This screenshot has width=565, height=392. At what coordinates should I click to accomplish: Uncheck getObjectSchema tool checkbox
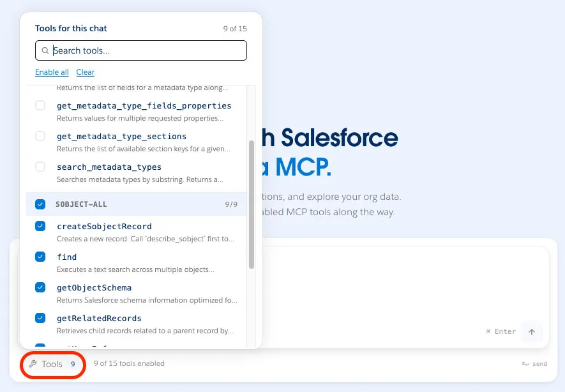click(40, 287)
